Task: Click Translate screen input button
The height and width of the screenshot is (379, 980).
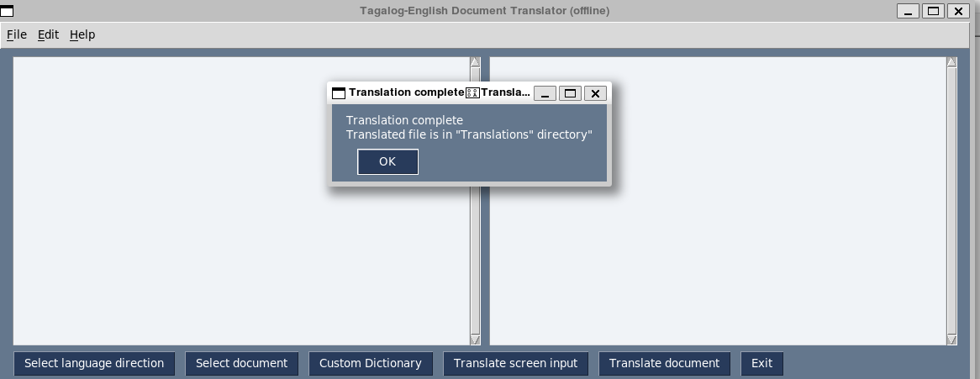Action: pos(515,363)
